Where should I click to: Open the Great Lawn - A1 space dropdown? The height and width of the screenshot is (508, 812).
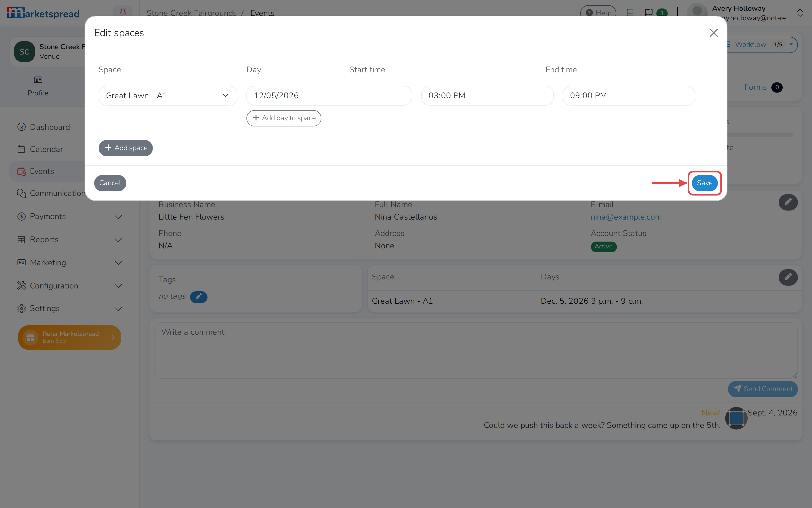(x=168, y=96)
